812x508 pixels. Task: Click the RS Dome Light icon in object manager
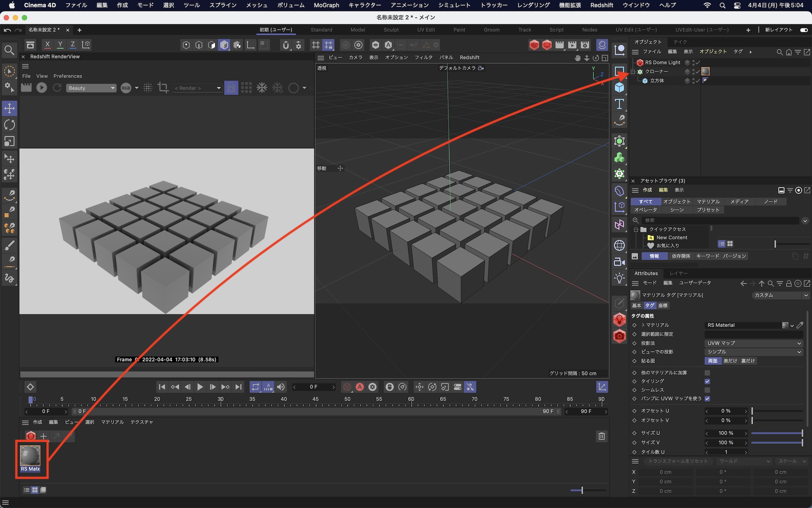point(640,63)
